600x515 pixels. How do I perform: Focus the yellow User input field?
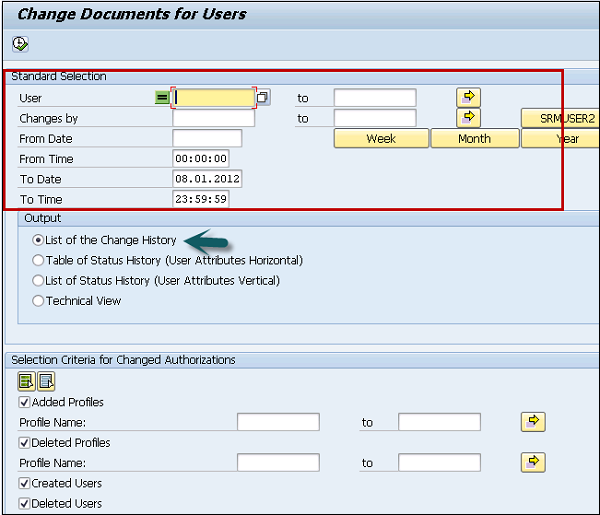214,98
